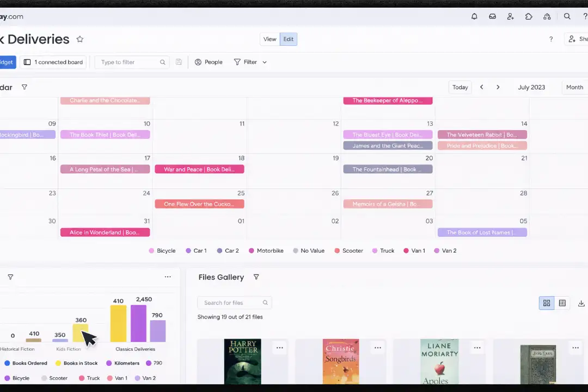Open the apps marketplace icon
This screenshot has width=588, height=392.
click(529, 16)
